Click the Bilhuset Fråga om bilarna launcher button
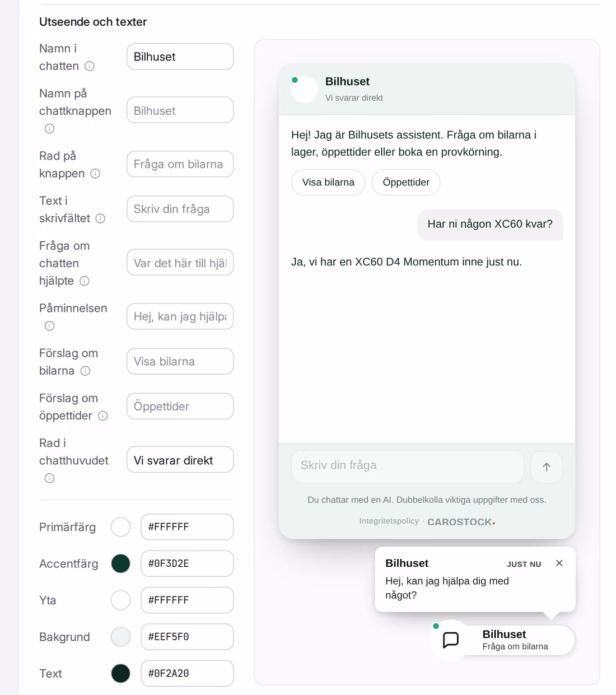Screen dimensions: 616x695 click(504, 640)
